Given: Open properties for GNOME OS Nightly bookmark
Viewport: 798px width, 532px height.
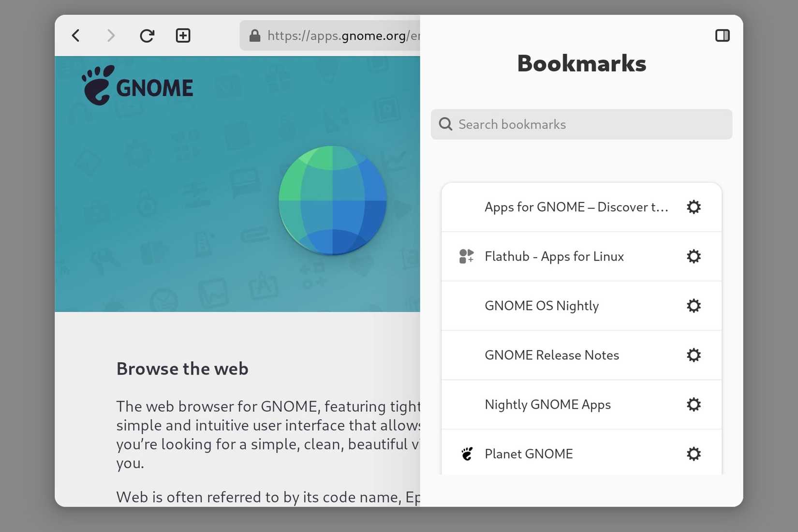Looking at the screenshot, I should [694, 306].
